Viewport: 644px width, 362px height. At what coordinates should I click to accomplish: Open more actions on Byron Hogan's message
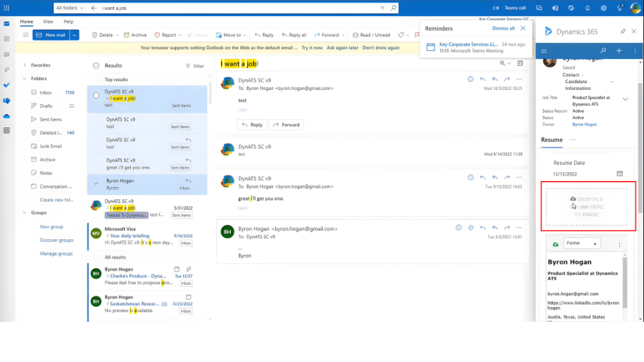(x=519, y=228)
